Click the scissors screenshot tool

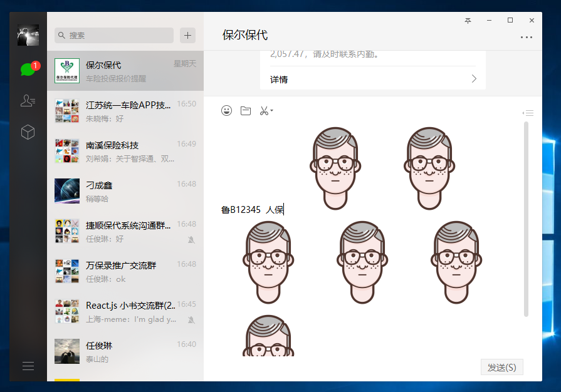click(x=264, y=111)
